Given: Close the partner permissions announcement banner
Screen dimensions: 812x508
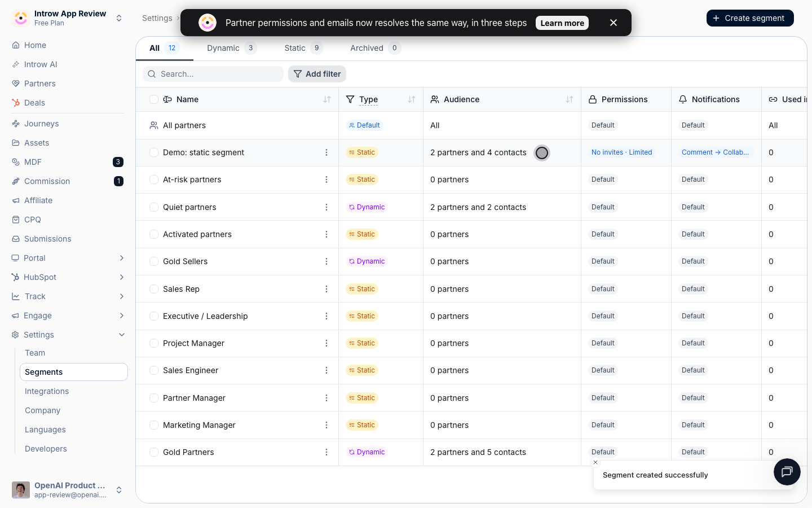Looking at the screenshot, I should point(614,23).
